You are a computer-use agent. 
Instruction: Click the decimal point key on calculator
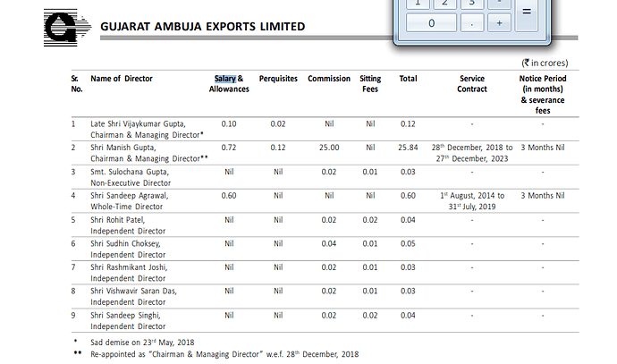coord(472,23)
